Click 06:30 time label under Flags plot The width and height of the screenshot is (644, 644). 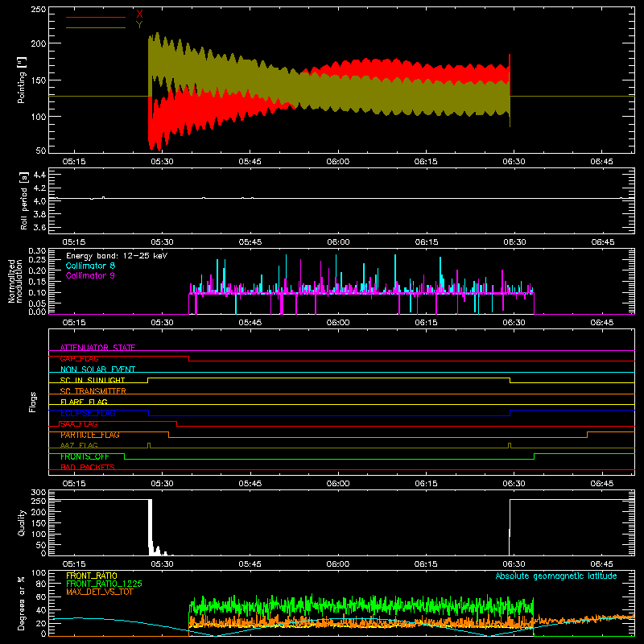(x=514, y=484)
